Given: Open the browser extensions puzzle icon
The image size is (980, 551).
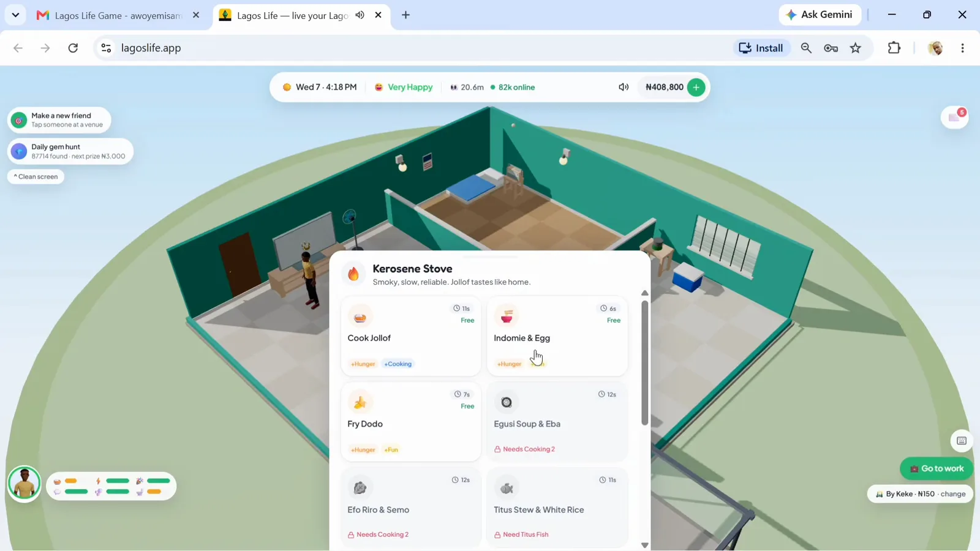Looking at the screenshot, I should click(894, 48).
